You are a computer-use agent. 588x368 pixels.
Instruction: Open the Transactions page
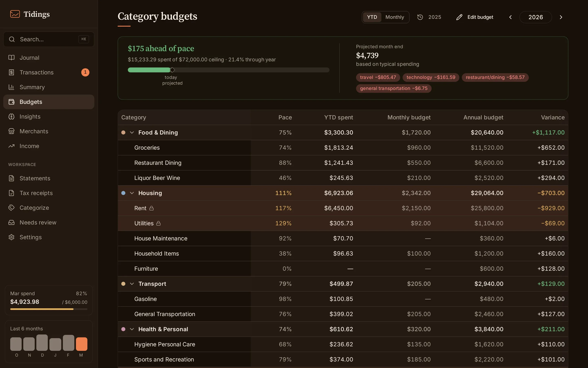pos(49,72)
